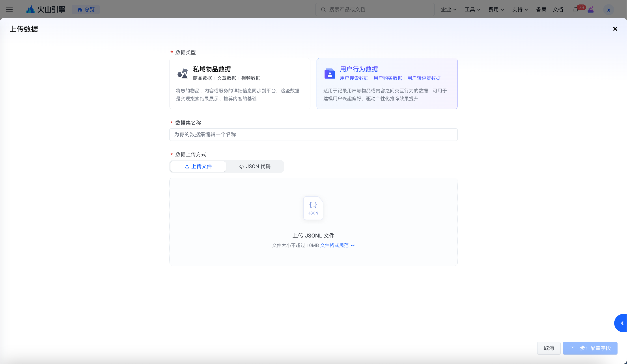Expand the 企业 dropdown menu
The height and width of the screenshot is (364, 627).
pos(448,9)
